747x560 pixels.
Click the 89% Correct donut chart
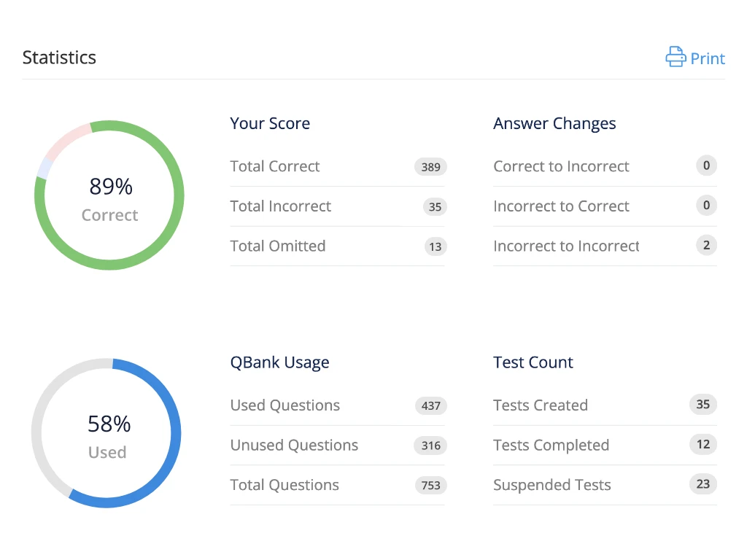click(109, 195)
